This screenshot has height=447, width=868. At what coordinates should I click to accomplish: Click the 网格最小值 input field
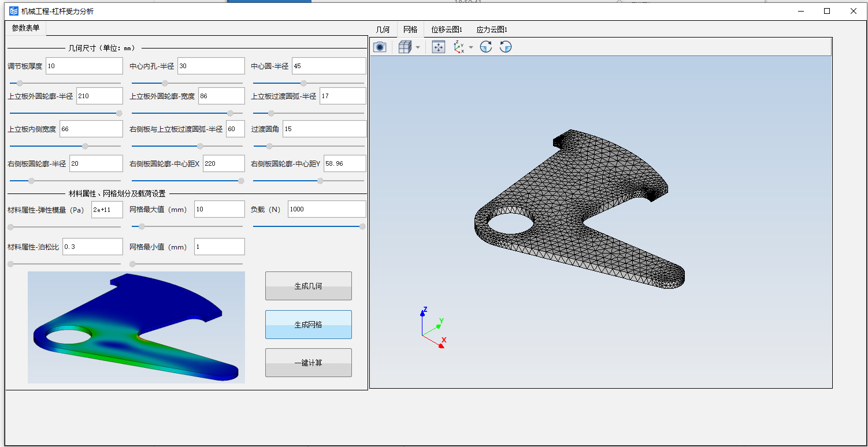tap(220, 247)
